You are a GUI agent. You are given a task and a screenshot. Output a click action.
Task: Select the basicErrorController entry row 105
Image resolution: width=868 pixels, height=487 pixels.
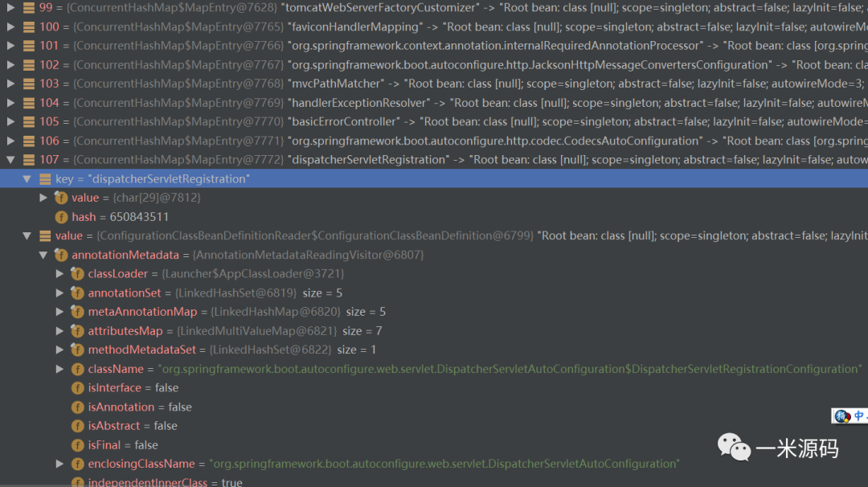click(321, 121)
